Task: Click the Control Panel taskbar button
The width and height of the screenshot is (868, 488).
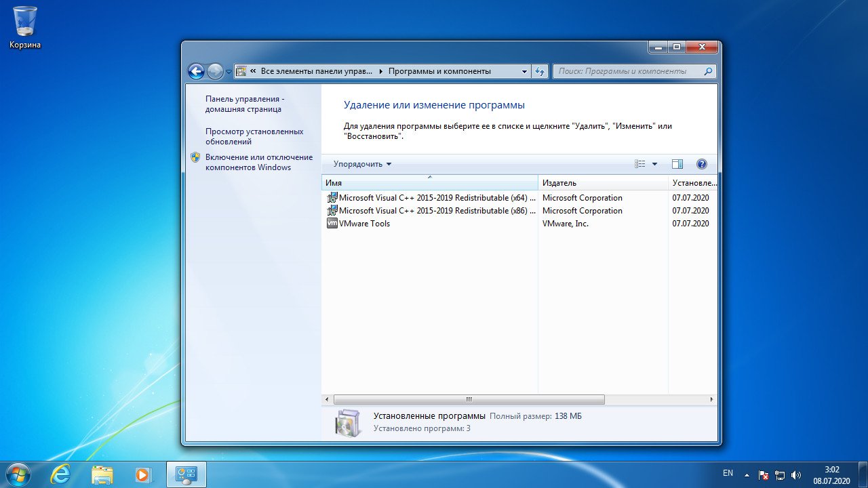Action: click(x=186, y=474)
